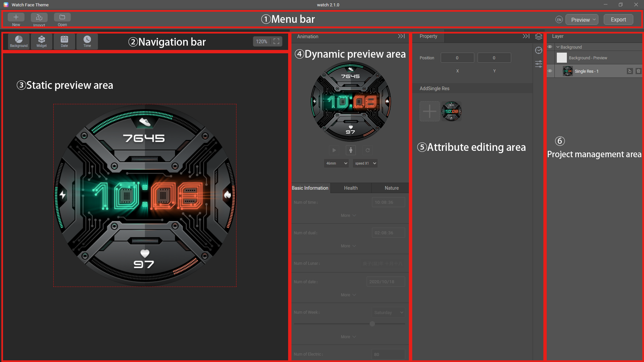This screenshot has width=644, height=362.
Task: Expand More under Num of date
Action: click(x=348, y=295)
